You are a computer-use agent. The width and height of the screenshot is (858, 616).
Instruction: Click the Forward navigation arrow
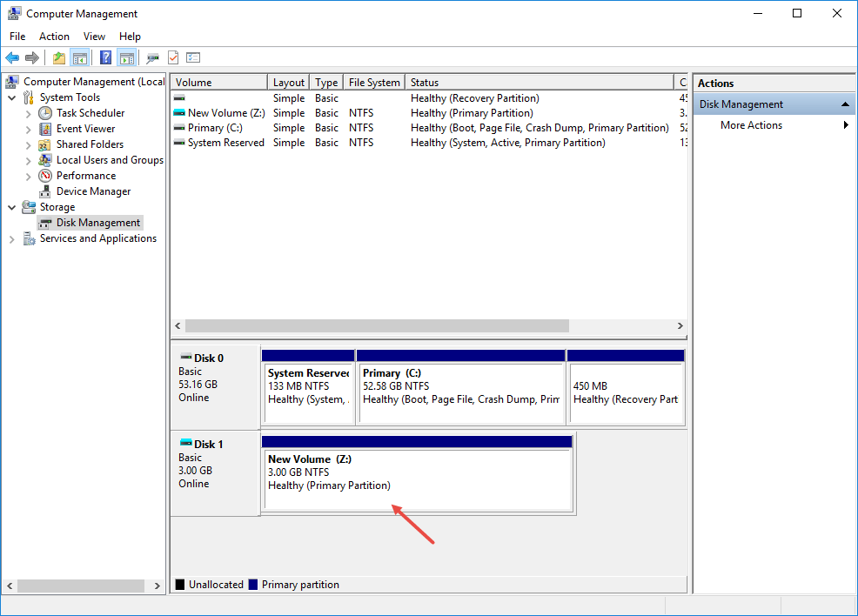33,57
